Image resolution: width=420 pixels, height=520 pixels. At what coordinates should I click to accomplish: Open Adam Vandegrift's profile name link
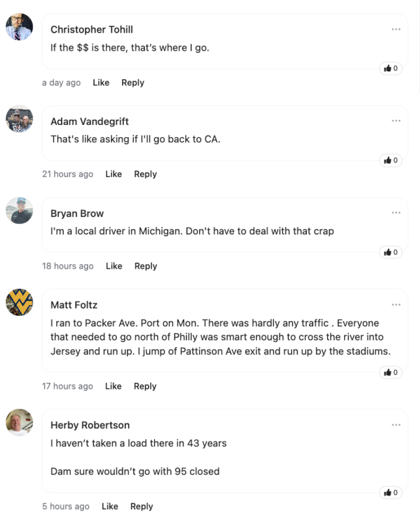[x=89, y=121]
